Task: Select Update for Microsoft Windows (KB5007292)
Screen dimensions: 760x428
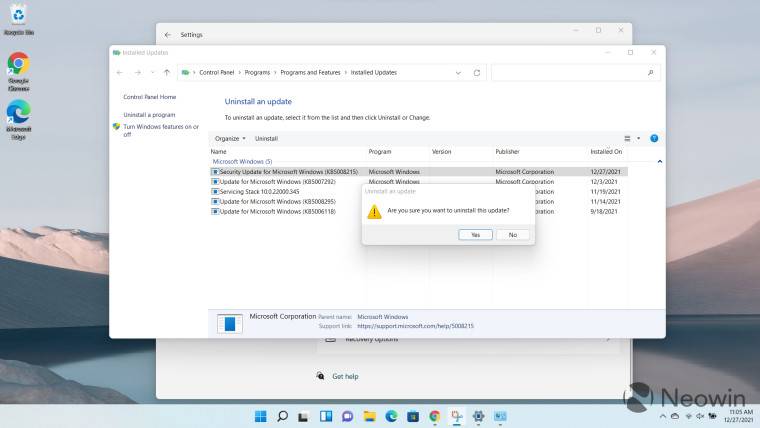Action: point(277,181)
